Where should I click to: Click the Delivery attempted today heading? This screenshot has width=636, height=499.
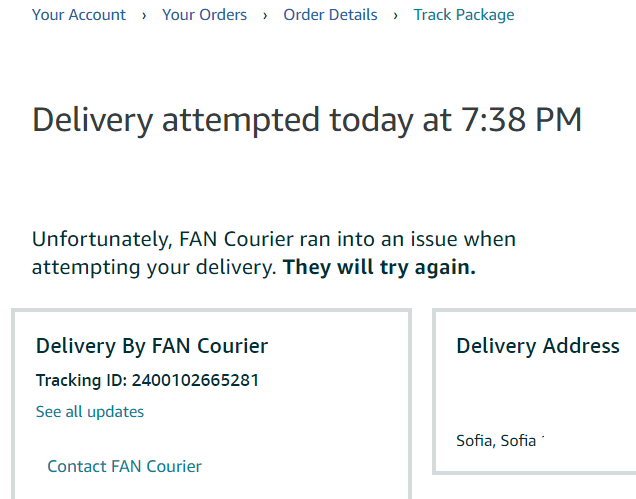218,120
